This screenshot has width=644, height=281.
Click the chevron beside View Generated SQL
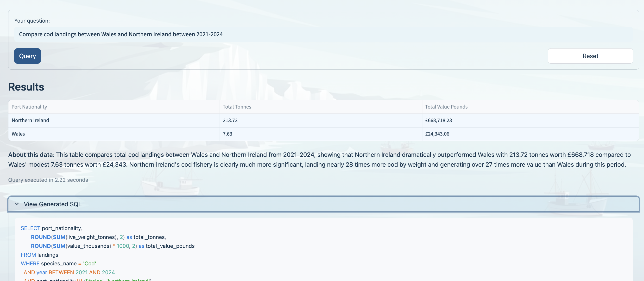[17, 204]
